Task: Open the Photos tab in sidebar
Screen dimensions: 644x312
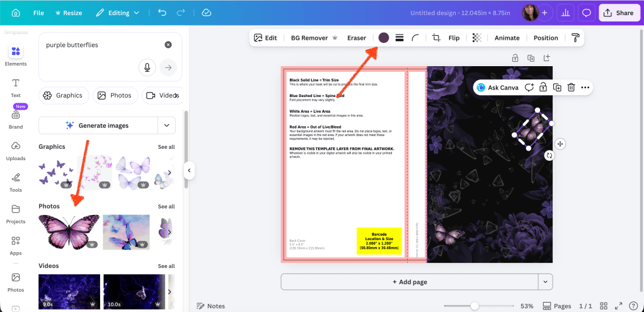Action: [x=16, y=282]
